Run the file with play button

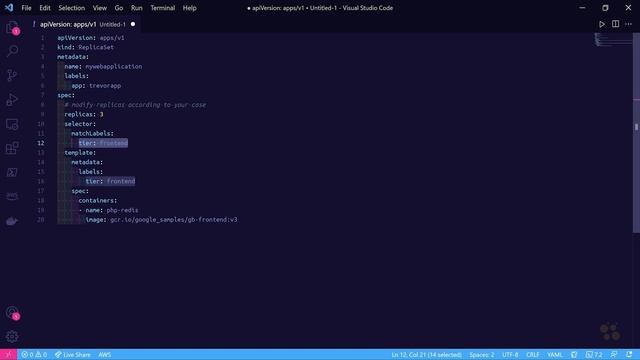[x=602, y=24]
